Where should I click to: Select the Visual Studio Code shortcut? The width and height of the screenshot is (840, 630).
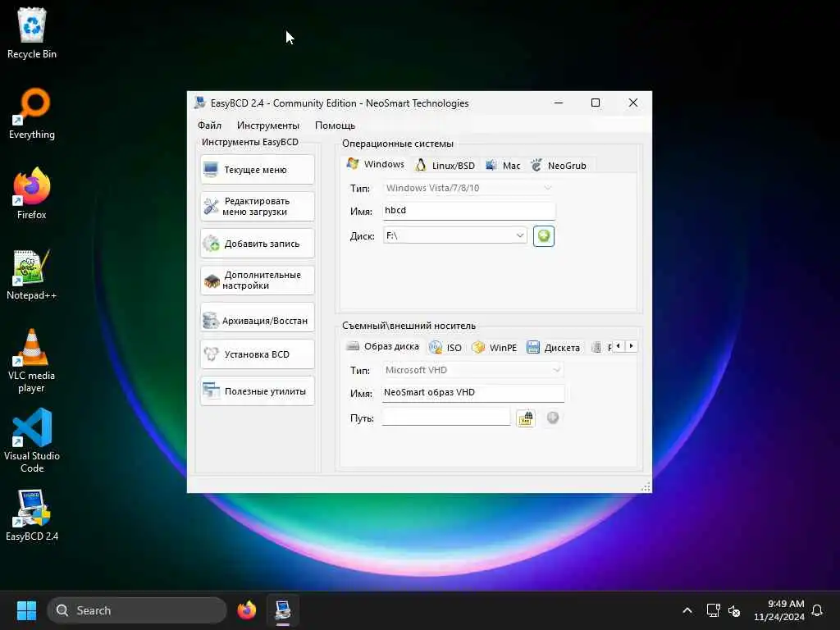point(32,441)
